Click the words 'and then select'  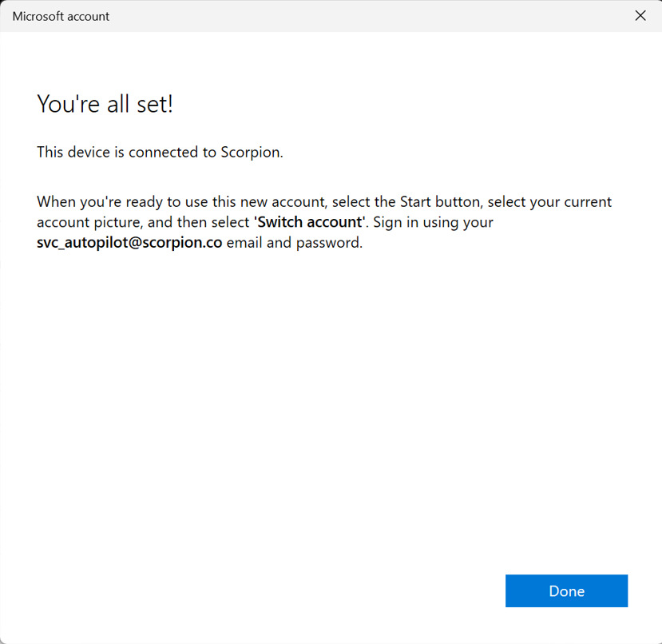(199, 222)
